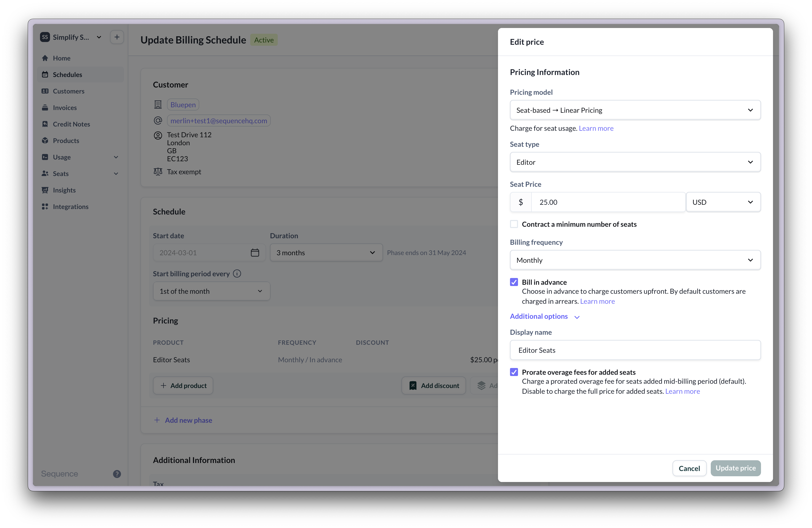Select the Integrations icon
The height and width of the screenshot is (528, 812).
click(45, 206)
